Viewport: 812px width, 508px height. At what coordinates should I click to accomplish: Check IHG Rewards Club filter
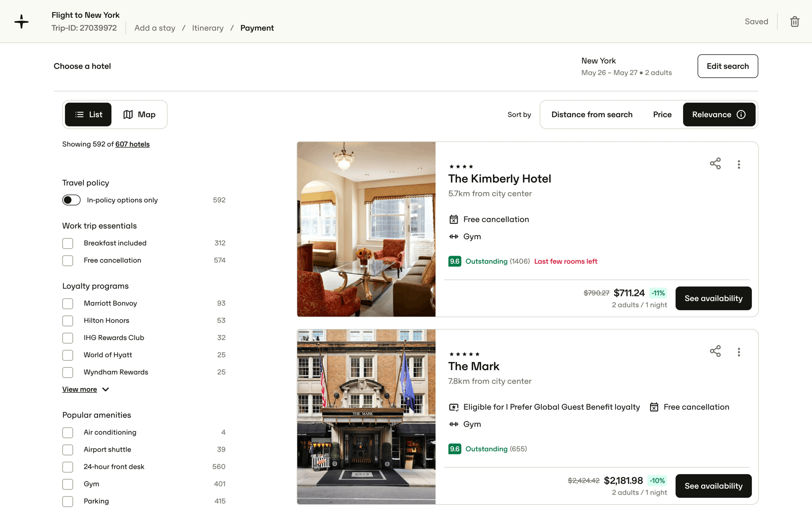pos(68,338)
